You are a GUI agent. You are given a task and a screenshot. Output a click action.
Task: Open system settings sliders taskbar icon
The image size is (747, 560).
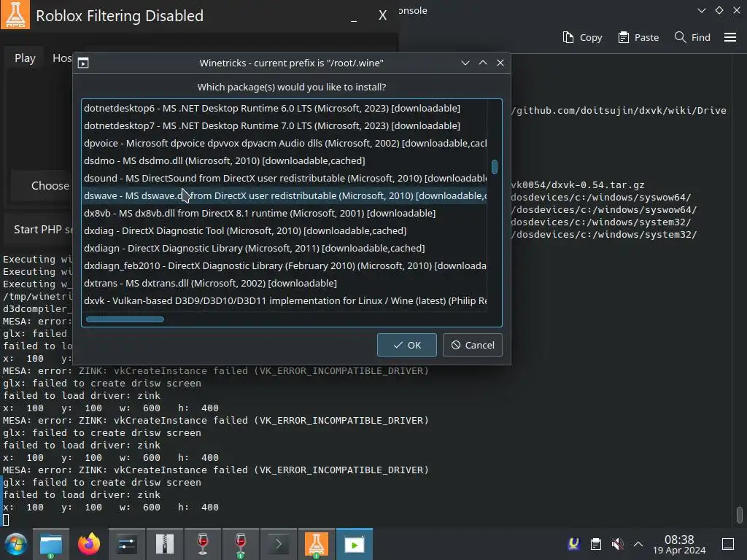point(127,544)
